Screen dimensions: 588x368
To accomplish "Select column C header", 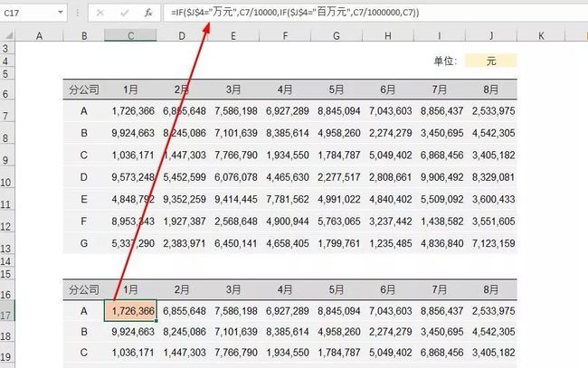I will tap(130, 35).
